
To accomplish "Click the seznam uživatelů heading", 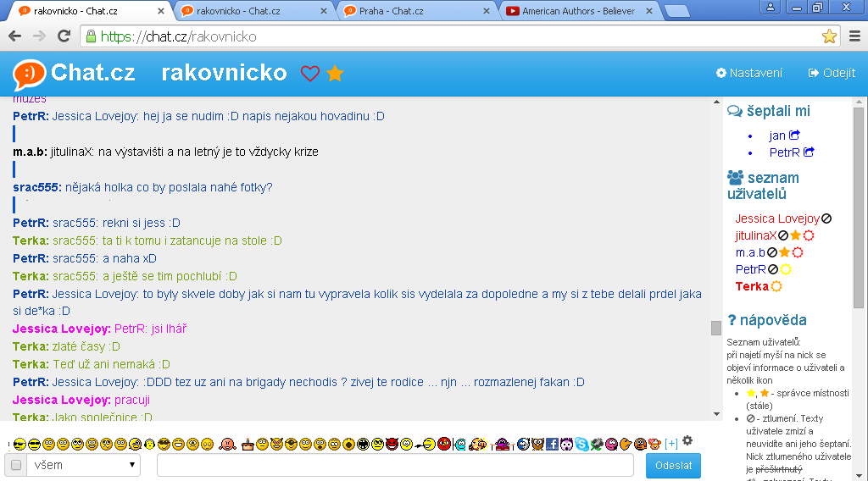I will 764,185.
